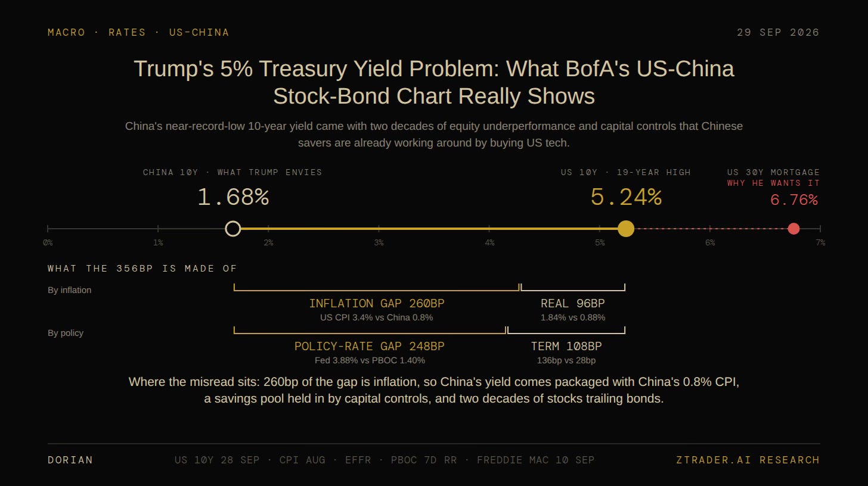Click the POLICY-RATE GAP 248BP label

coord(370,347)
